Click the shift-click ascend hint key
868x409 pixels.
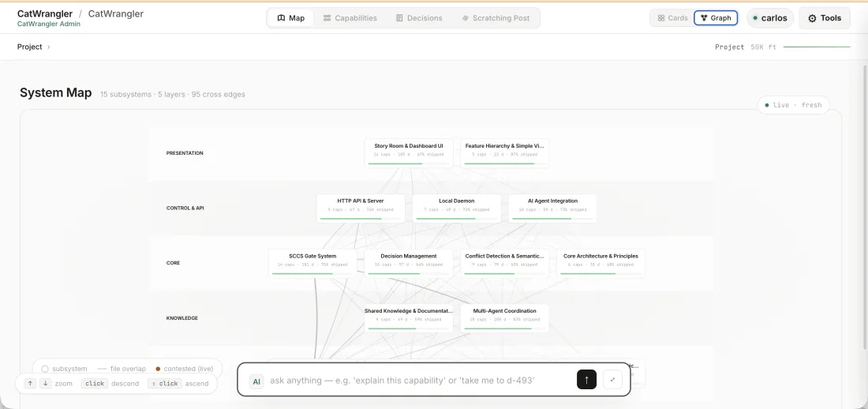pyautogui.click(x=165, y=384)
